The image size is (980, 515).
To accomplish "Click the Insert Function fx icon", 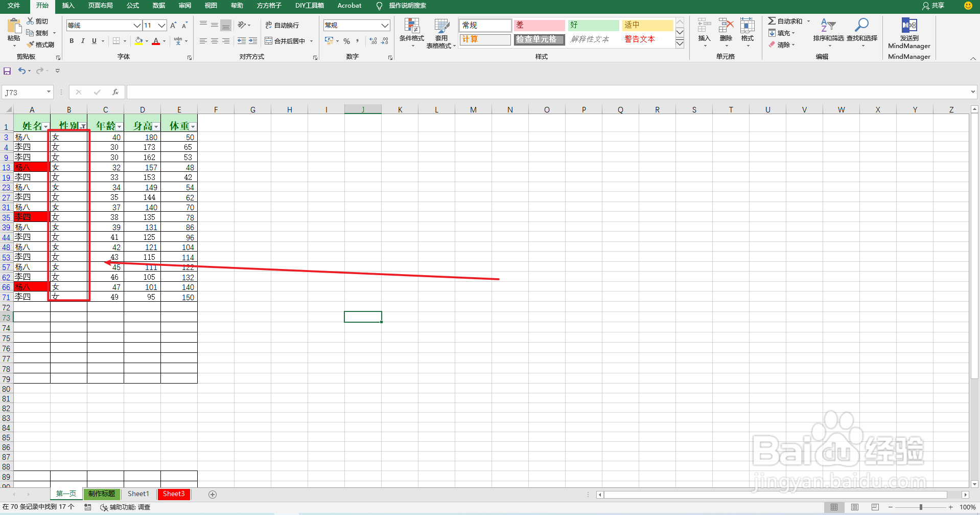I will 115,92.
